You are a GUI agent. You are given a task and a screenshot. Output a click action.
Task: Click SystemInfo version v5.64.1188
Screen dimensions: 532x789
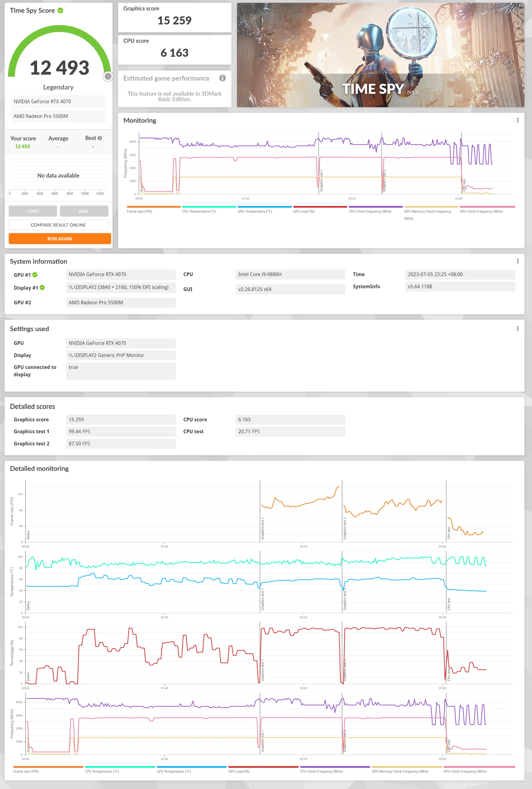pos(460,287)
